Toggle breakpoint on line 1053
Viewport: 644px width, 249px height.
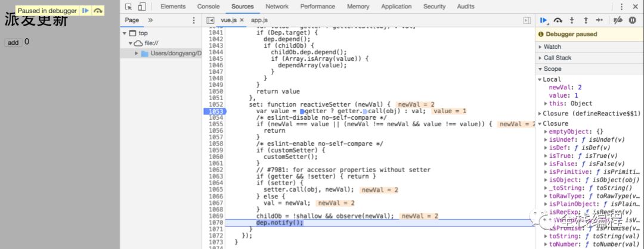215,111
